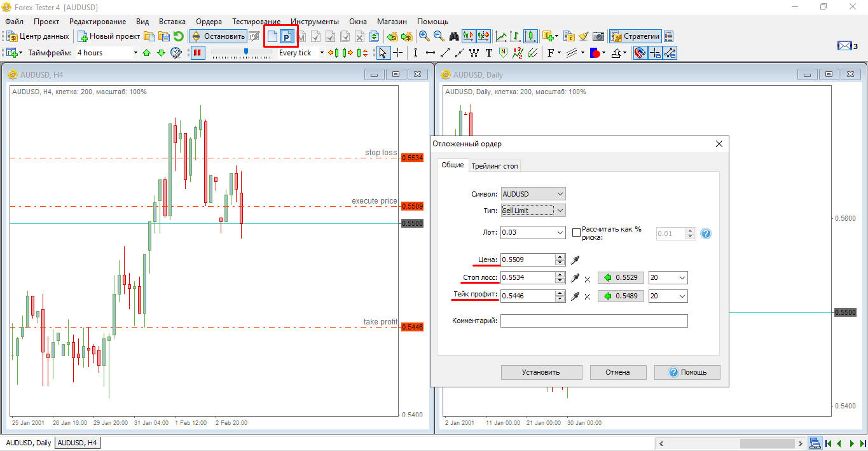The height and width of the screenshot is (451, 868).
Task: Click the testing speed slider handle
Action: pos(246,53)
